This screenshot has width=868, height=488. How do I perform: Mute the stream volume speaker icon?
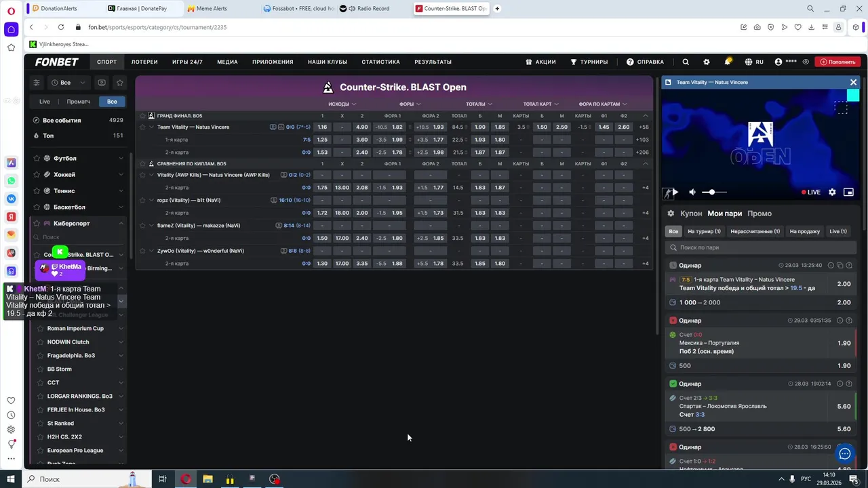[x=692, y=192]
